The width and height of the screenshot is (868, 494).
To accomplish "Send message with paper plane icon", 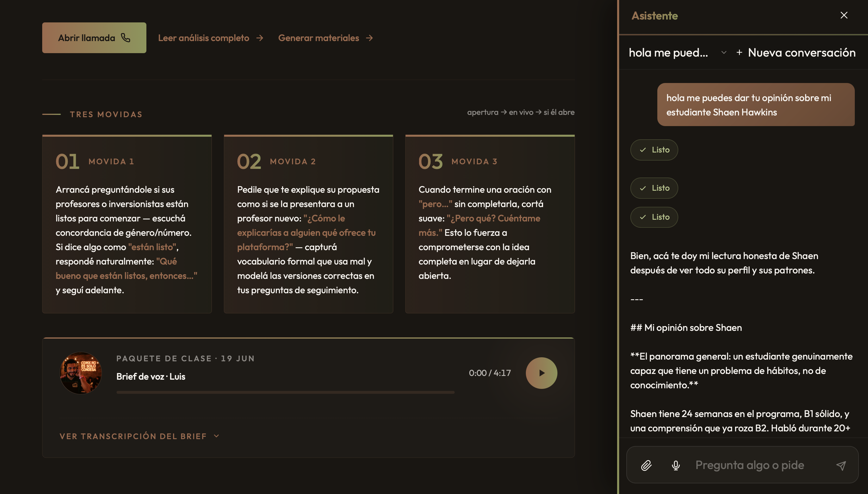I will [841, 465].
